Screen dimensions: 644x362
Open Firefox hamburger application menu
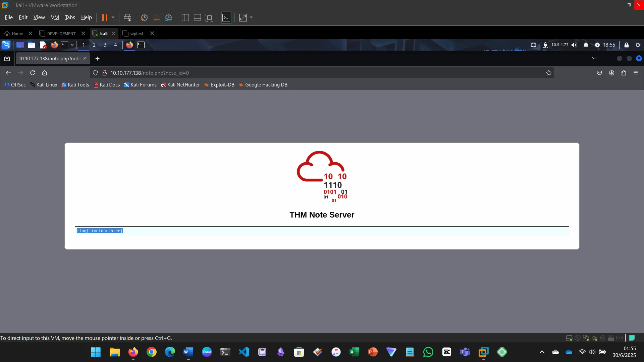[636, 73]
